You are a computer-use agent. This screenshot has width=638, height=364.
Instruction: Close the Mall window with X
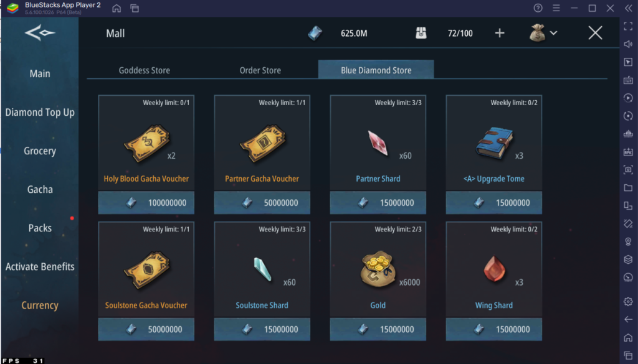click(595, 33)
